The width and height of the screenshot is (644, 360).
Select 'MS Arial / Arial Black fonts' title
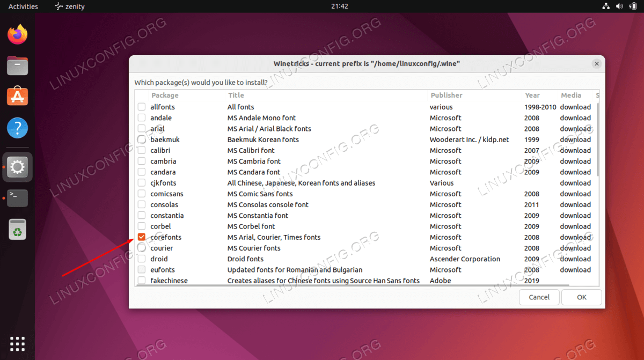[269, 129]
